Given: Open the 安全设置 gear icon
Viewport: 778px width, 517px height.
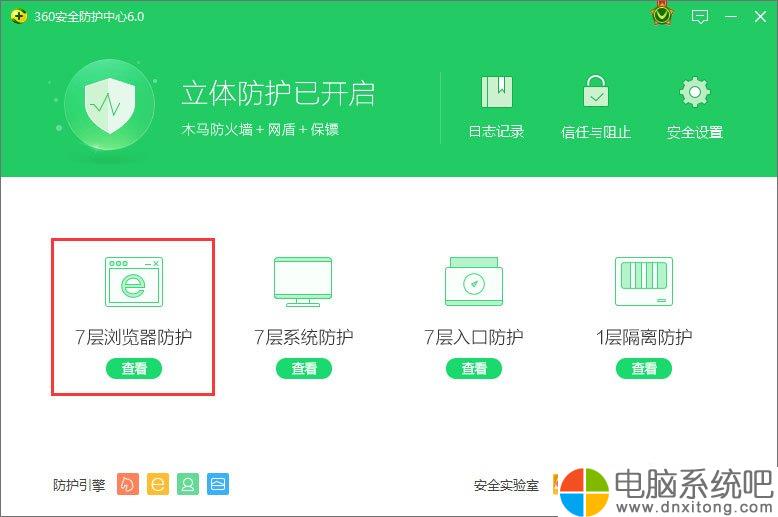Looking at the screenshot, I should tap(695, 92).
